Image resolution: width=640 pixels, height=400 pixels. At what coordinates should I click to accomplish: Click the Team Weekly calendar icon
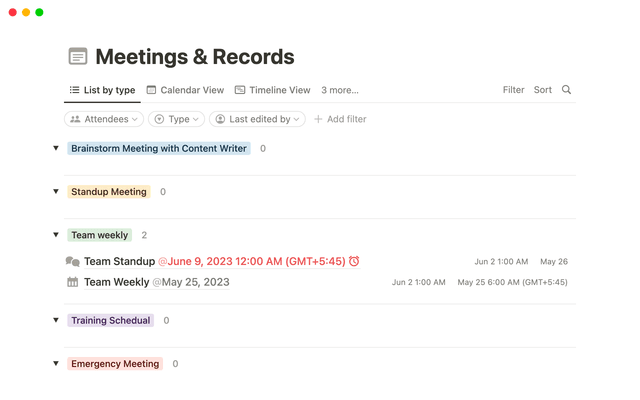pyautogui.click(x=72, y=282)
